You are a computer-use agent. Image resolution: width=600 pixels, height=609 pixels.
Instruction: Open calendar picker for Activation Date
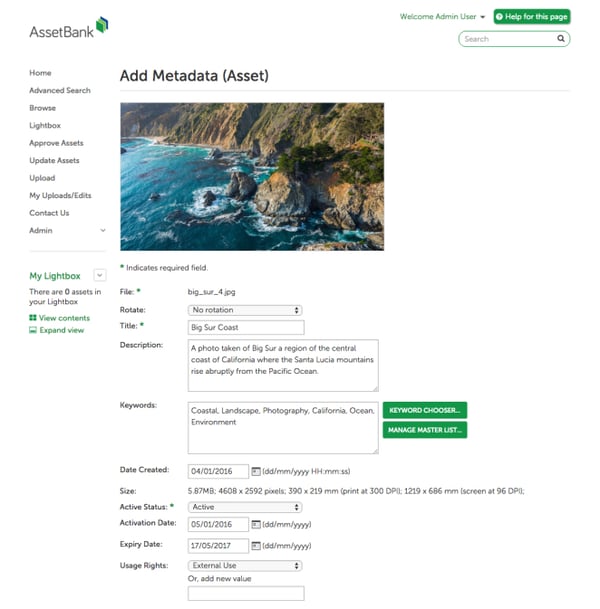click(x=256, y=524)
